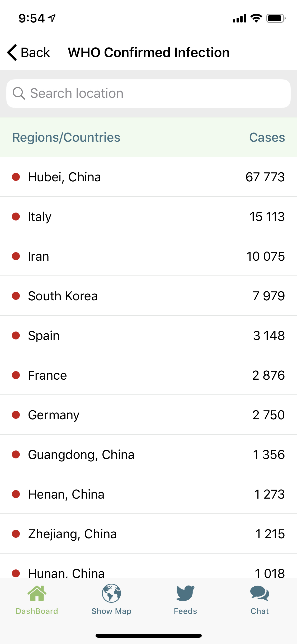This screenshot has width=297, height=644.
Task: Select the Guangdong, China row
Action: click(148, 454)
